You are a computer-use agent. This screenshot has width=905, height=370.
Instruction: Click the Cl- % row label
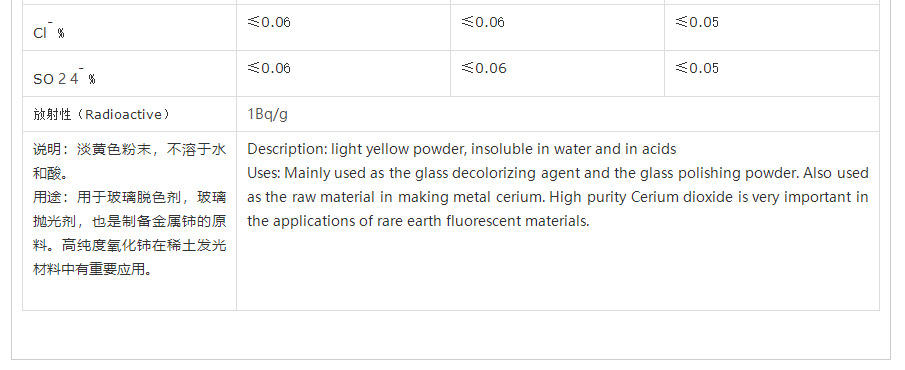[x=49, y=30]
